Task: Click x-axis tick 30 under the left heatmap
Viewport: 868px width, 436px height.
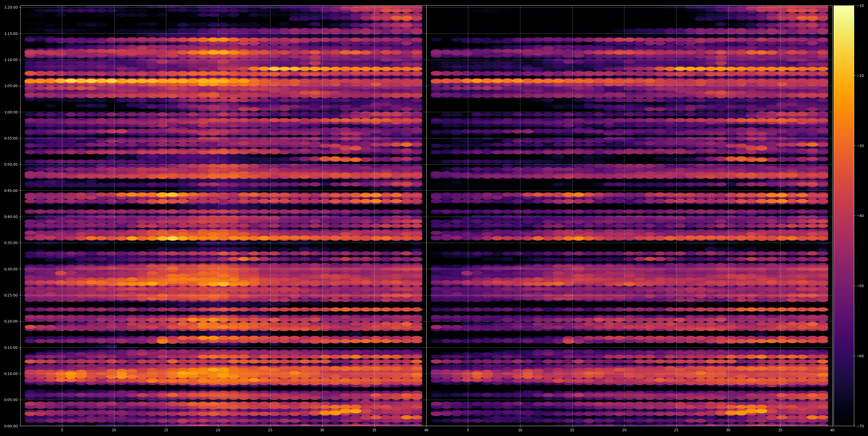Action: 322,430
